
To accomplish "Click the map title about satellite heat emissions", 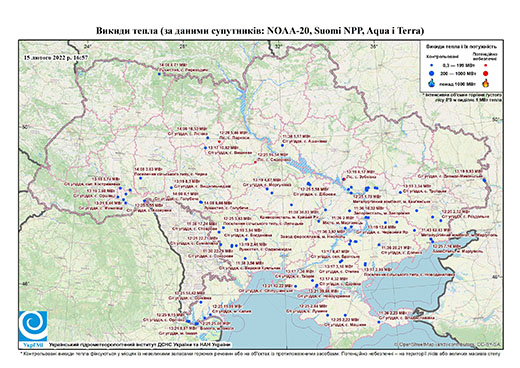I will coord(260,31).
